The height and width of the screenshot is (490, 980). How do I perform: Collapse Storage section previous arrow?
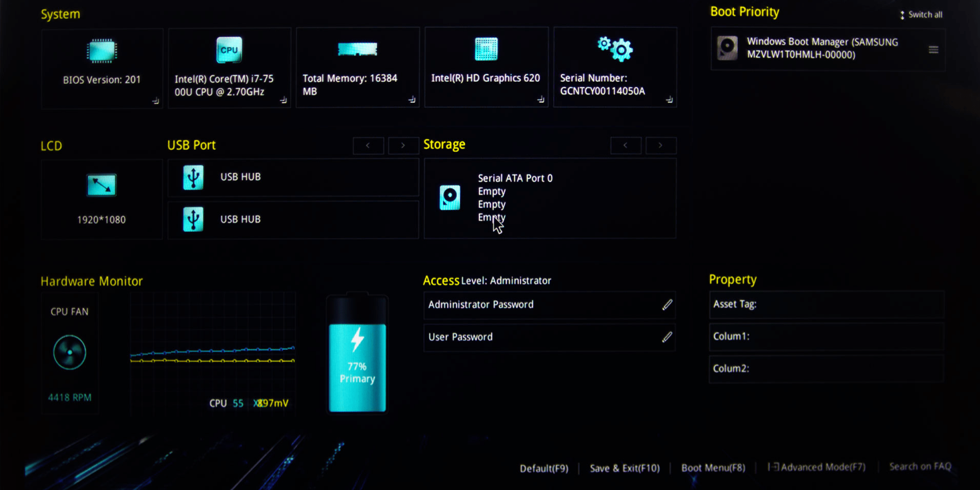[x=626, y=145]
